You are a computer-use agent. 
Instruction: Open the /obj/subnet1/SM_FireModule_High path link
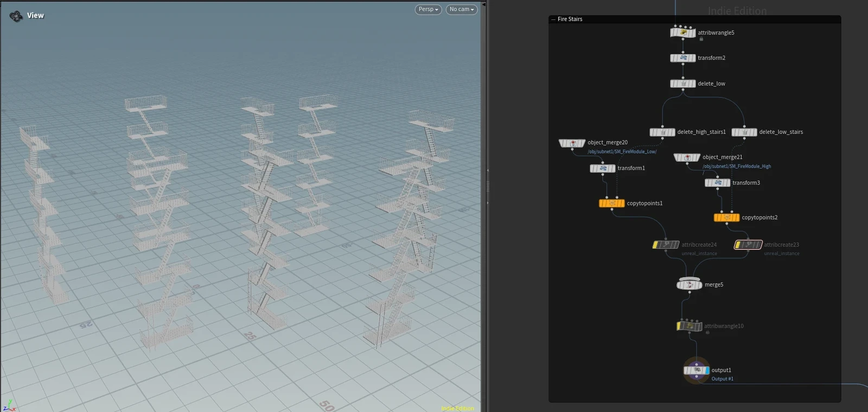tap(737, 166)
